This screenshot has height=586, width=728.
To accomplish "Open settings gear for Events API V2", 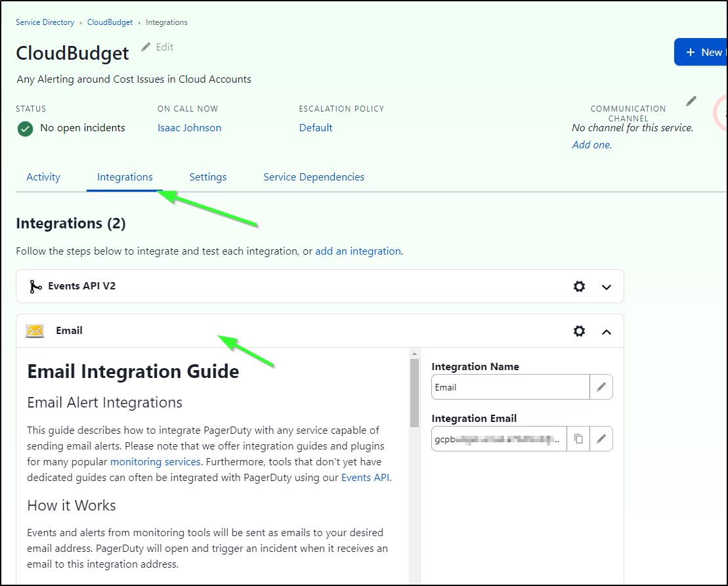I will (x=579, y=286).
